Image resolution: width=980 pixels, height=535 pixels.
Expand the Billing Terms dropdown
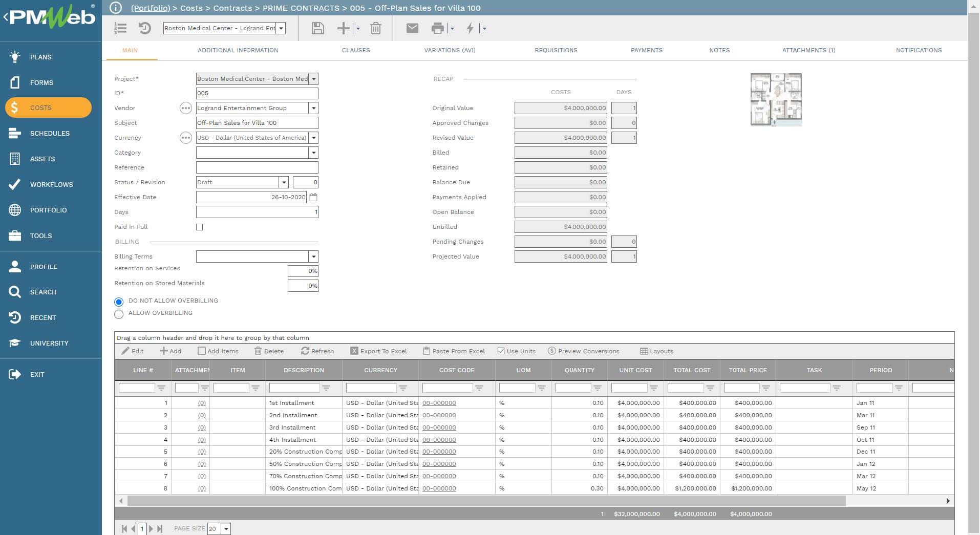[314, 256]
